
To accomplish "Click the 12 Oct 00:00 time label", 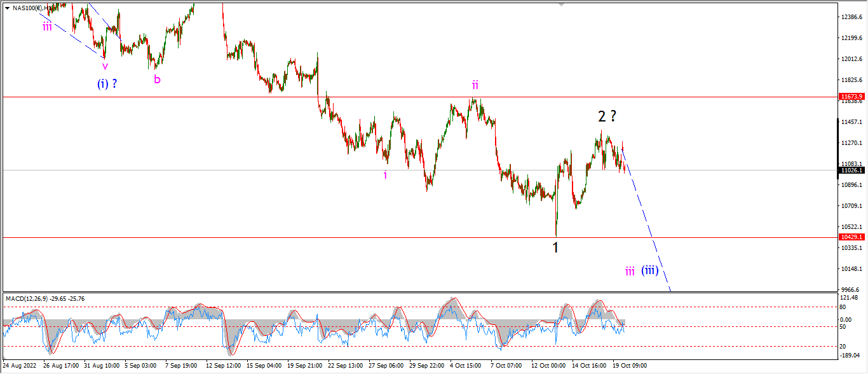I will (548, 366).
